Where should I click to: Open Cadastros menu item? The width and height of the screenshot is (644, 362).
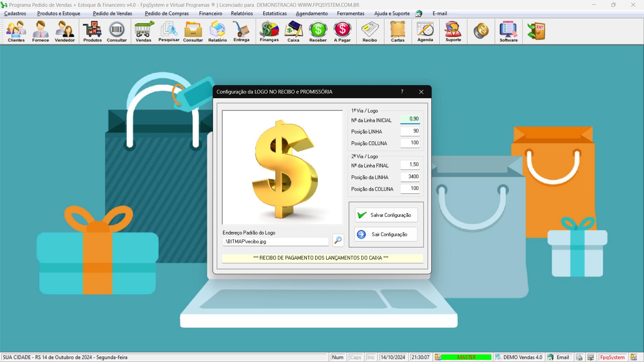click(x=15, y=13)
